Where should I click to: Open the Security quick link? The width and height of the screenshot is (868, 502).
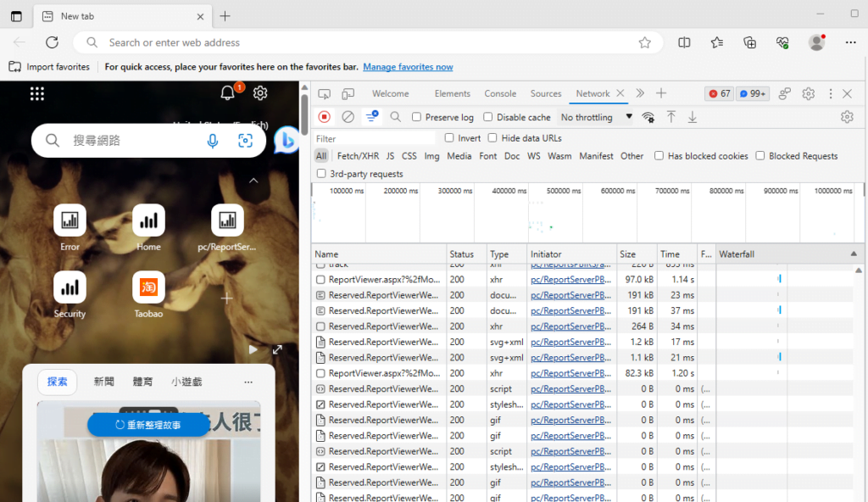70,294
